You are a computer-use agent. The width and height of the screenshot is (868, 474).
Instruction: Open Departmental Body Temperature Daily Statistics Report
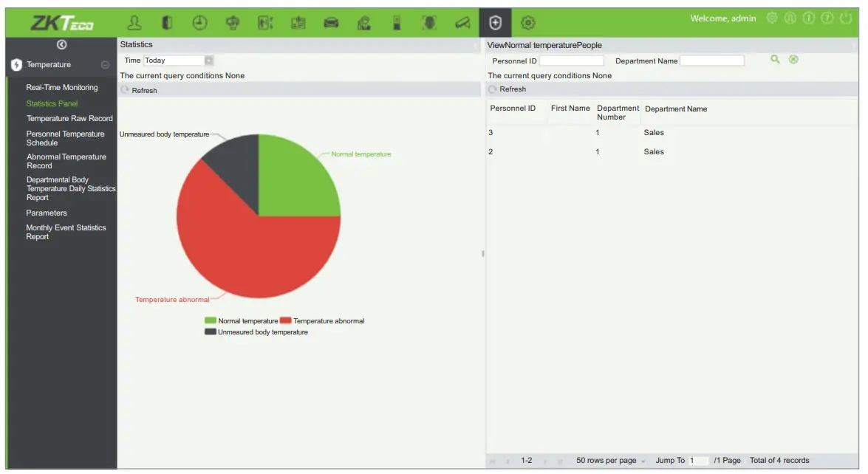[71, 188]
